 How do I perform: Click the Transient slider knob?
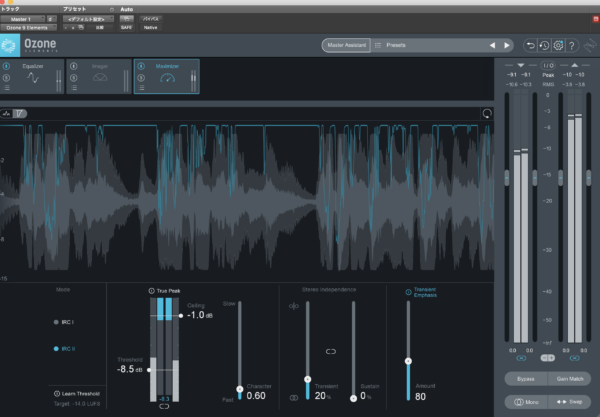pyautogui.click(x=308, y=380)
